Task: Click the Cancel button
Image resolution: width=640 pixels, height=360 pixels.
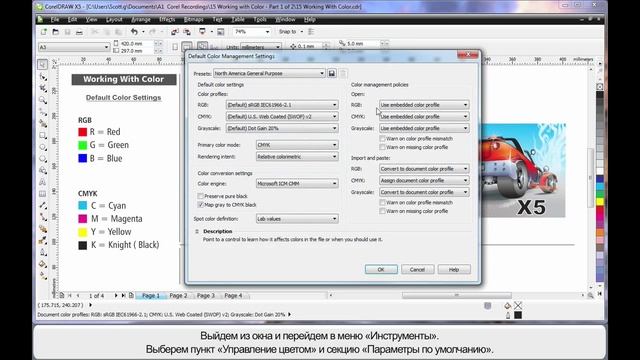Action: pyautogui.click(x=417, y=269)
